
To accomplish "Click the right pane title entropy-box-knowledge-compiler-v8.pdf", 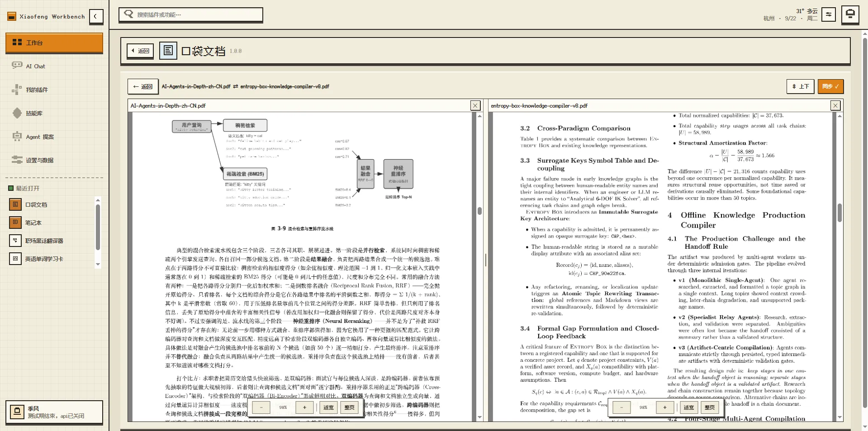I will (539, 105).
